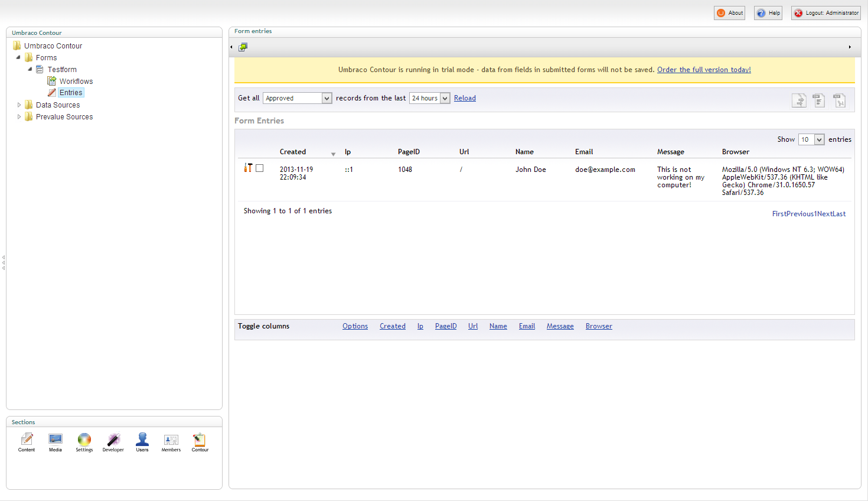Click the Umbraco Contour root folder icon
Screen dimensions: 868x501
[17, 45]
